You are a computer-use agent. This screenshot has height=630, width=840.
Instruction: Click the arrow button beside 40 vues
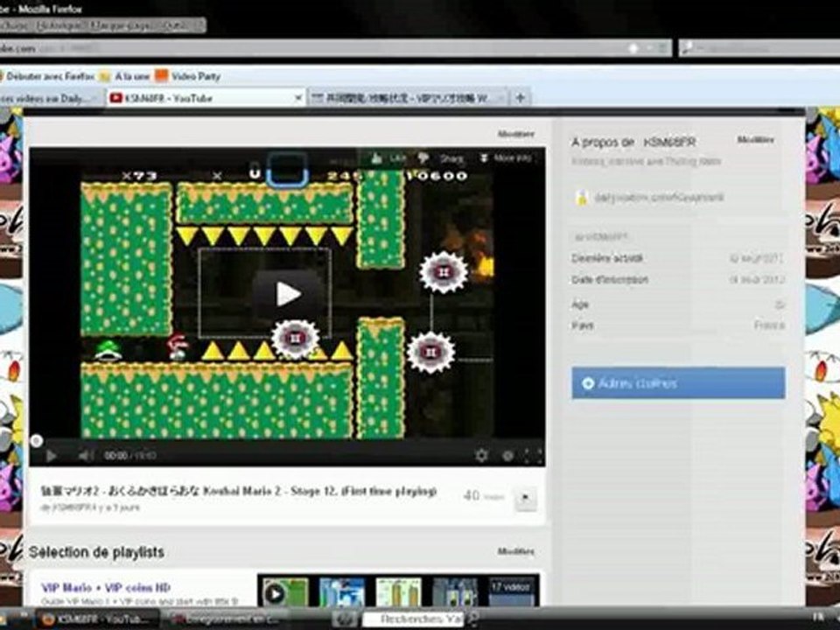(526, 498)
